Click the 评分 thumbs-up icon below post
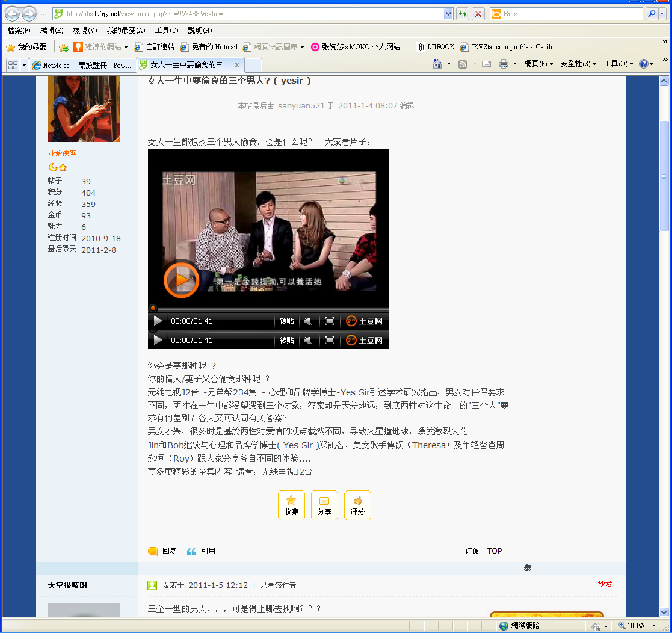Image resolution: width=672 pixels, height=633 pixels. 357,505
